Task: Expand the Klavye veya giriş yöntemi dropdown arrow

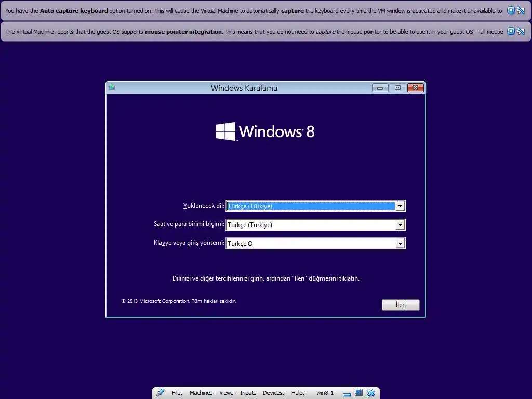Action: [401, 243]
